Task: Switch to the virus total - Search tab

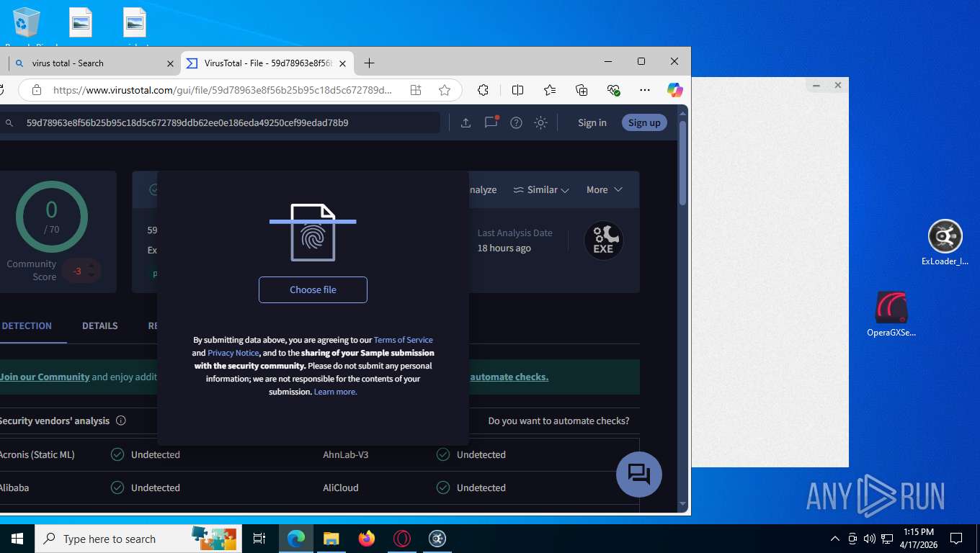Action: [x=90, y=63]
